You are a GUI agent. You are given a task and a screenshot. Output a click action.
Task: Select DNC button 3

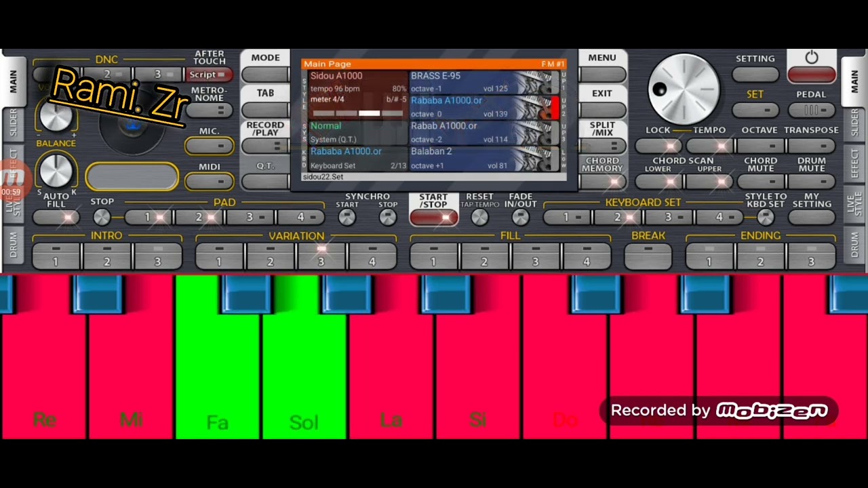(158, 75)
